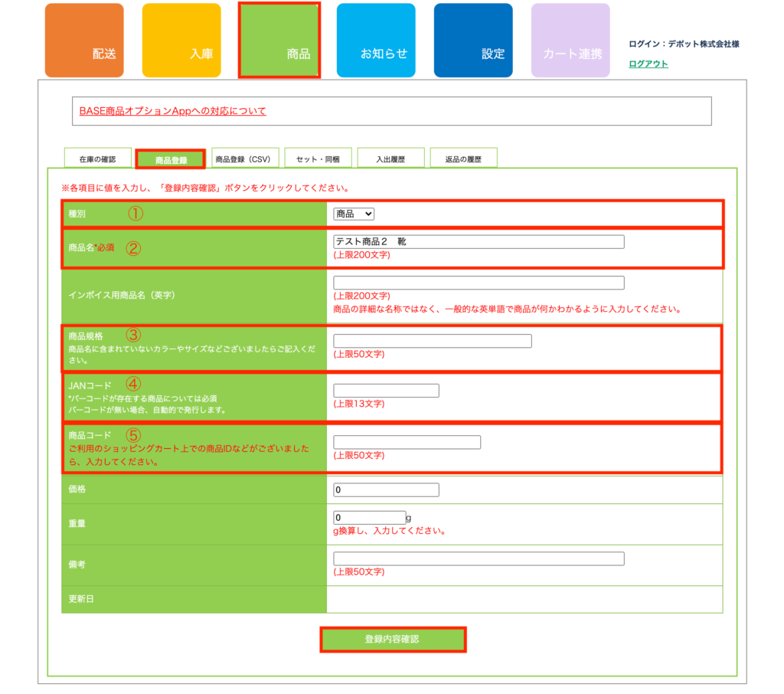784x694 pixels.
Task: Click the 商品名 input field
Action: (x=479, y=241)
